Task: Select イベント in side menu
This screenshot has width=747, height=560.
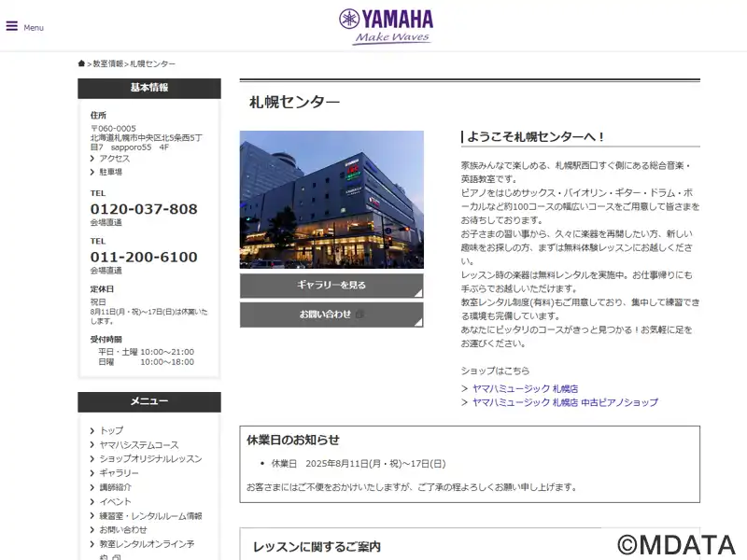Action: (x=115, y=501)
